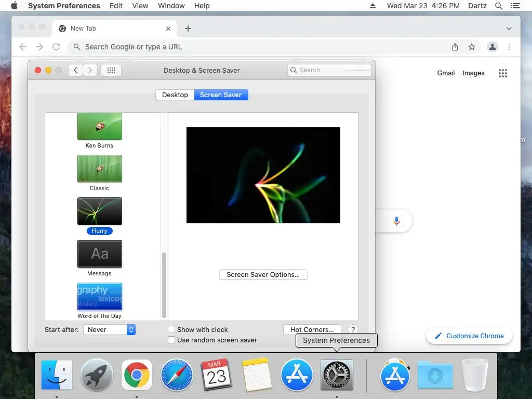Click the eject icon in menu bar

pyautogui.click(x=373, y=6)
